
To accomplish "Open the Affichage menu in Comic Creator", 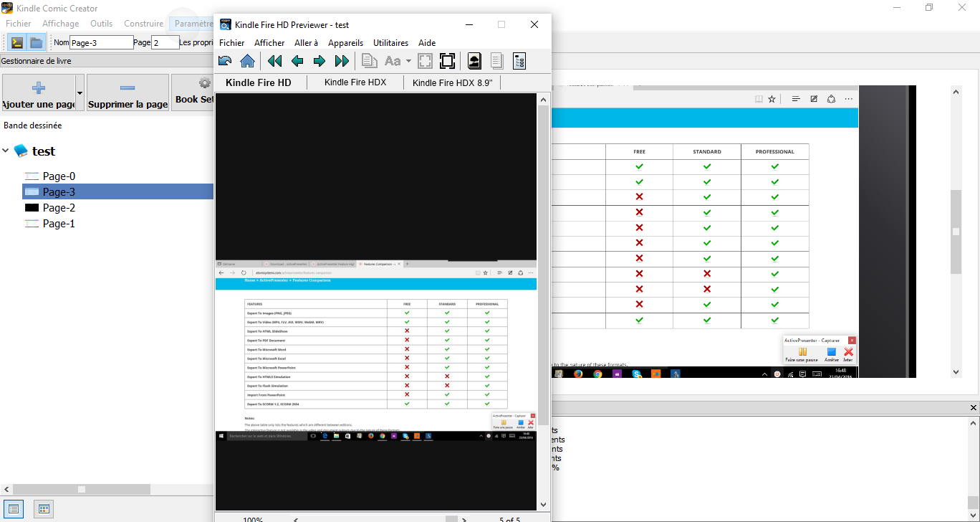I will [x=61, y=24].
